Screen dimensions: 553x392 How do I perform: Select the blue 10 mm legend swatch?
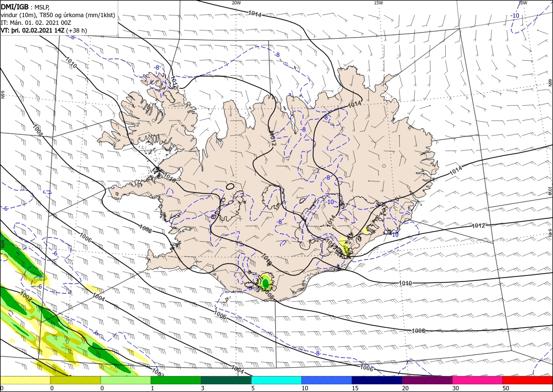(327, 380)
